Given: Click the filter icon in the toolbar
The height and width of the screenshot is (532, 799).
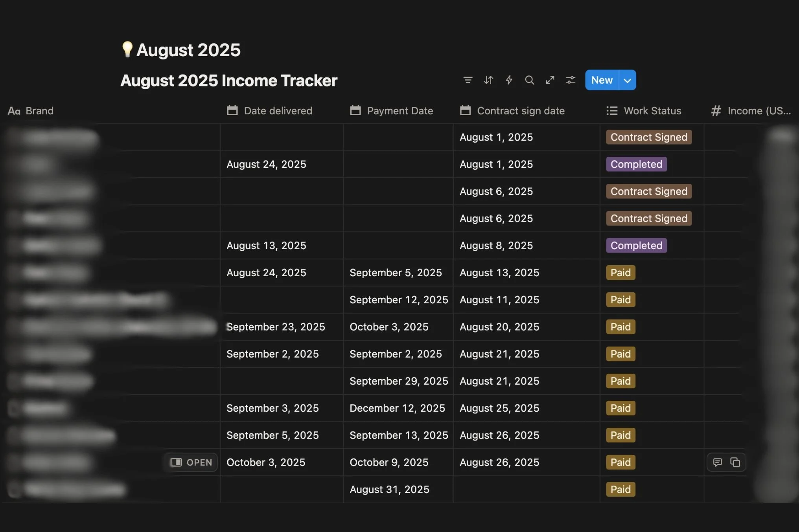Looking at the screenshot, I should [468, 80].
